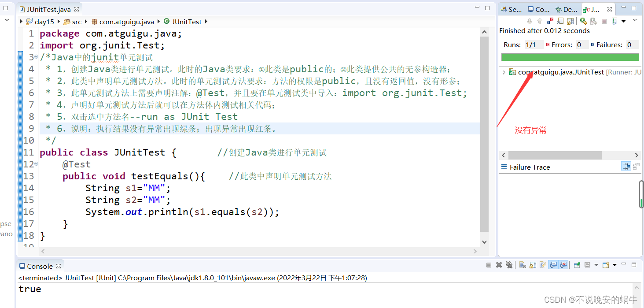Click the green JUnit progress bar
The height and width of the screenshot is (308, 644).
click(x=570, y=57)
